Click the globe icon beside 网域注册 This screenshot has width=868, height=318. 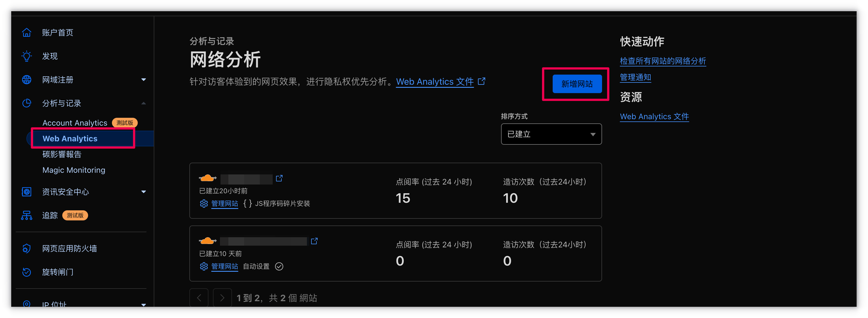pyautogui.click(x=27, y=80)
